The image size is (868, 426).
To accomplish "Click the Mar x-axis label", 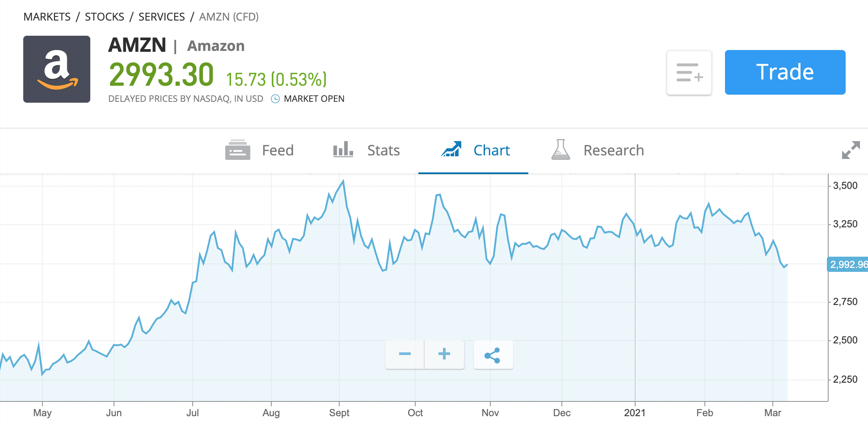I will (773, 413).
